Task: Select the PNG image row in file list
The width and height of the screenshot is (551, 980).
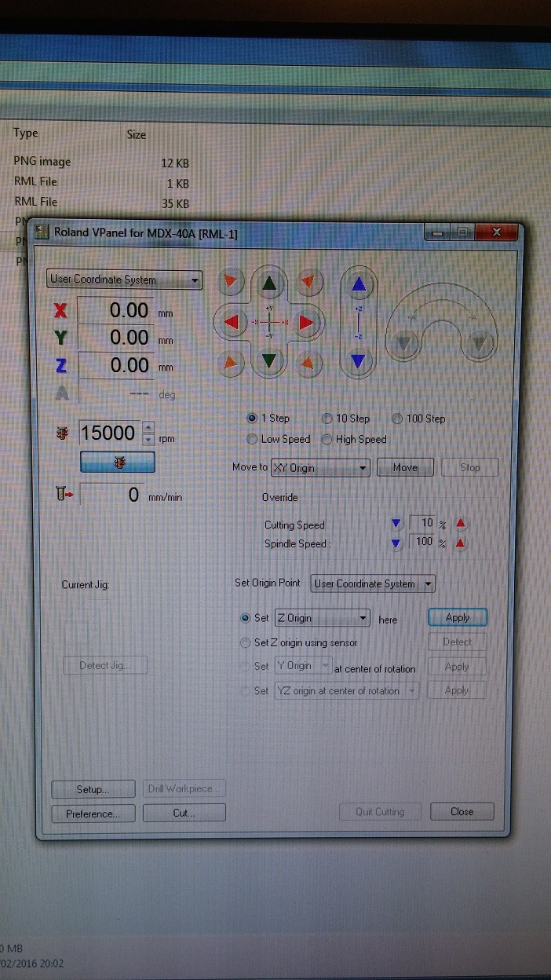Action: [100, 163]
